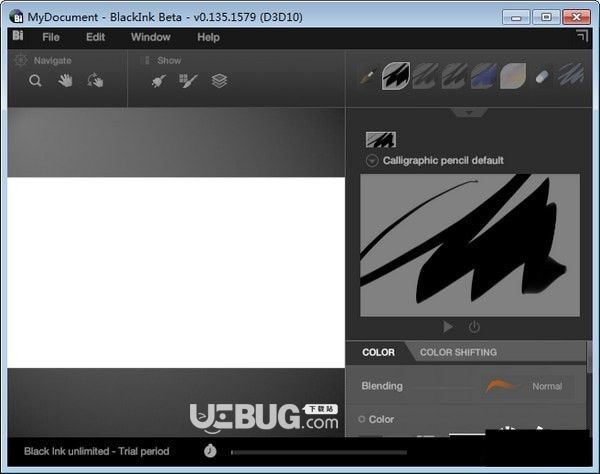Toggle the corner dock icon in menu bar
Image resolution: width=600 pixels, height=474 pixels.
(582, 36)
